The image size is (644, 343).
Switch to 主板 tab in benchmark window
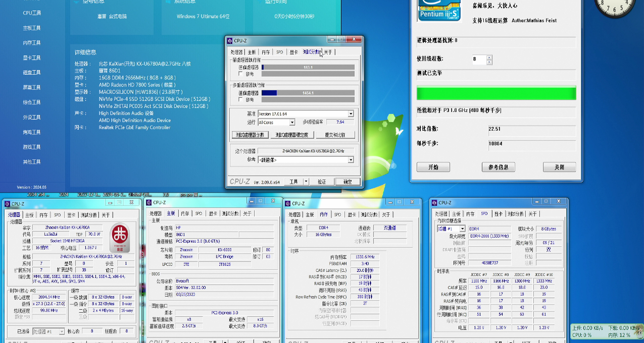click(x=252, y=52)
